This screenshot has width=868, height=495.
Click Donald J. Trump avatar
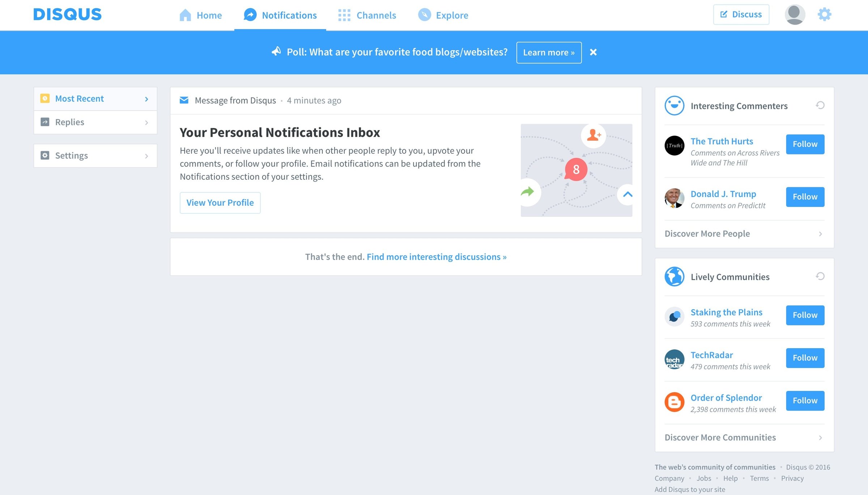click(675, 198)
